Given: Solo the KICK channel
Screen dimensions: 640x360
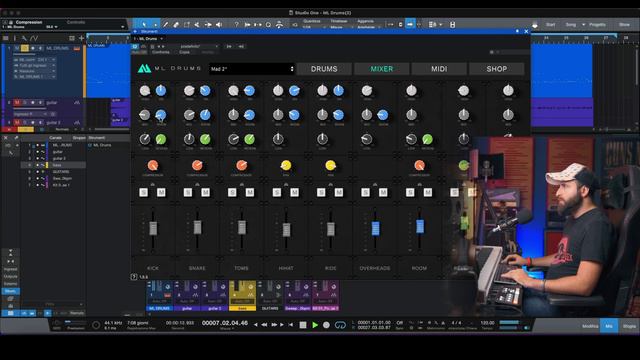Looking at the screenshot, I should click(x=143, y=192).
